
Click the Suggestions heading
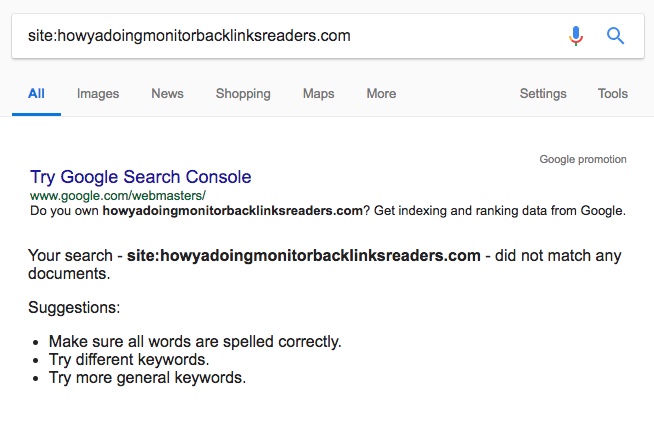point(74,307)
